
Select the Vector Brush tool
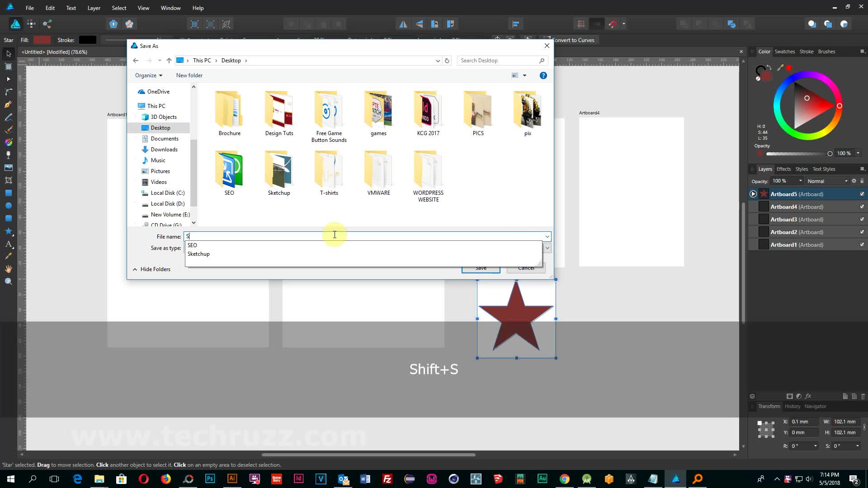coord(8,130)
